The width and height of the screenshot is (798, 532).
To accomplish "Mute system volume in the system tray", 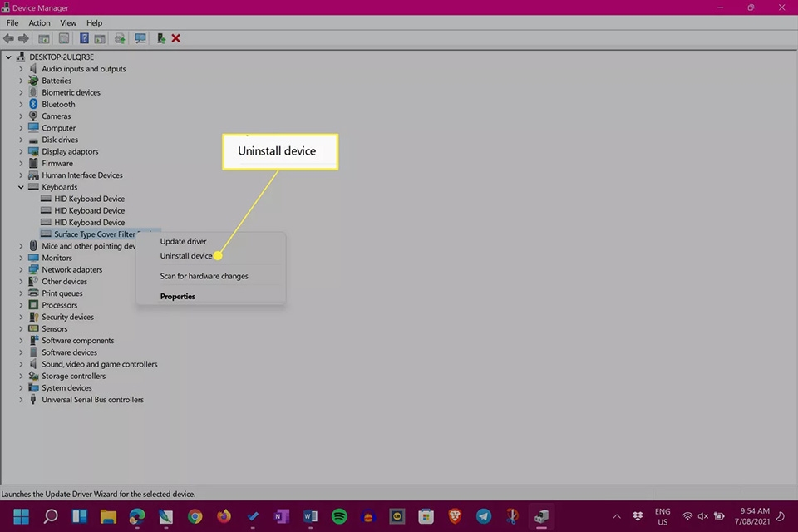I will (x=702, y=516).
